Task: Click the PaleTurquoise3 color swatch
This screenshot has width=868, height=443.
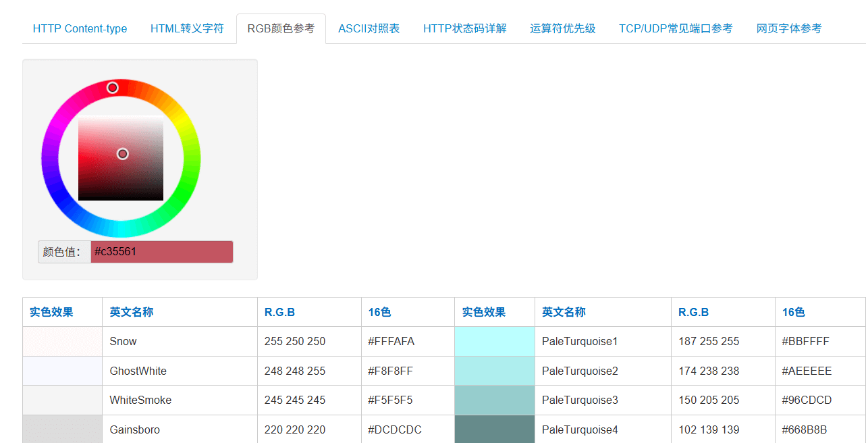Action: (494, 400)
